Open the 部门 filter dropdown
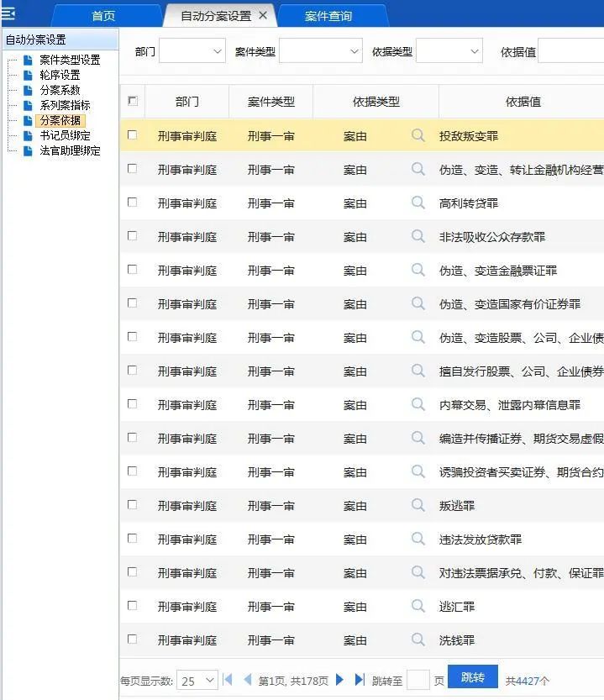The width and height of the screenshot is (604, 700). 192,51
